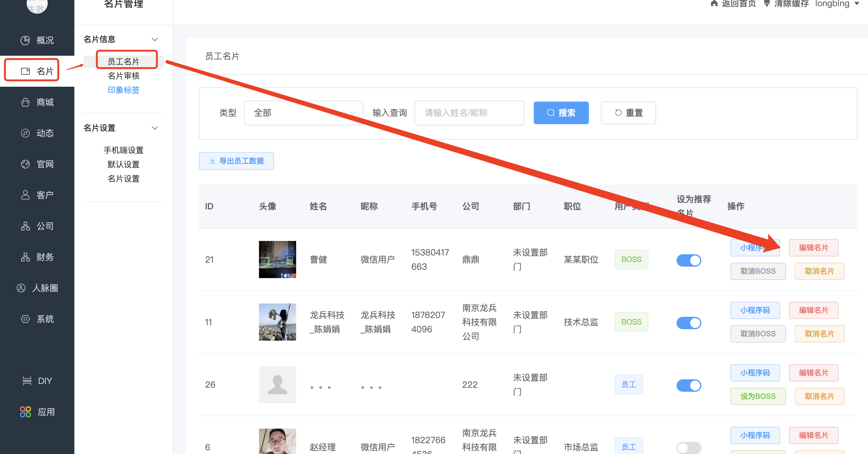
Task: Click the blue 搜索 button
Action: pos(561,113)
